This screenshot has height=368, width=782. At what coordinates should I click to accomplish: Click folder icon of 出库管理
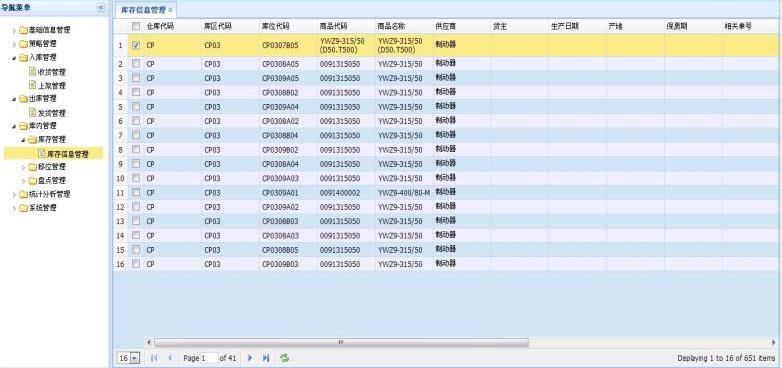[23, 99]
